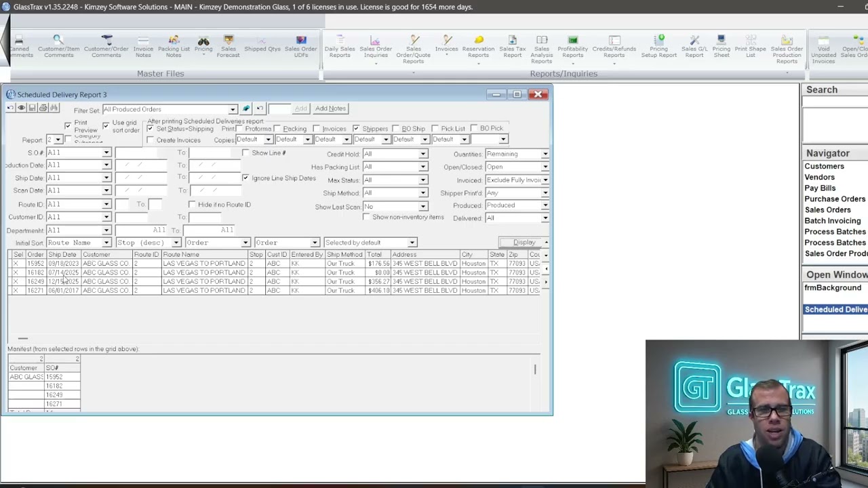Open Sales Tax Report
The image size is (868, 488).
pos(512,46)
